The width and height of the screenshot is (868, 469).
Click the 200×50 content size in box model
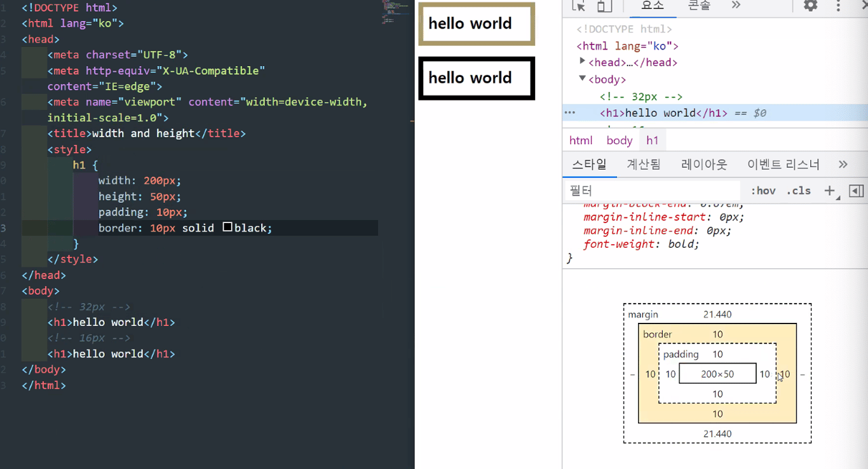717,374
